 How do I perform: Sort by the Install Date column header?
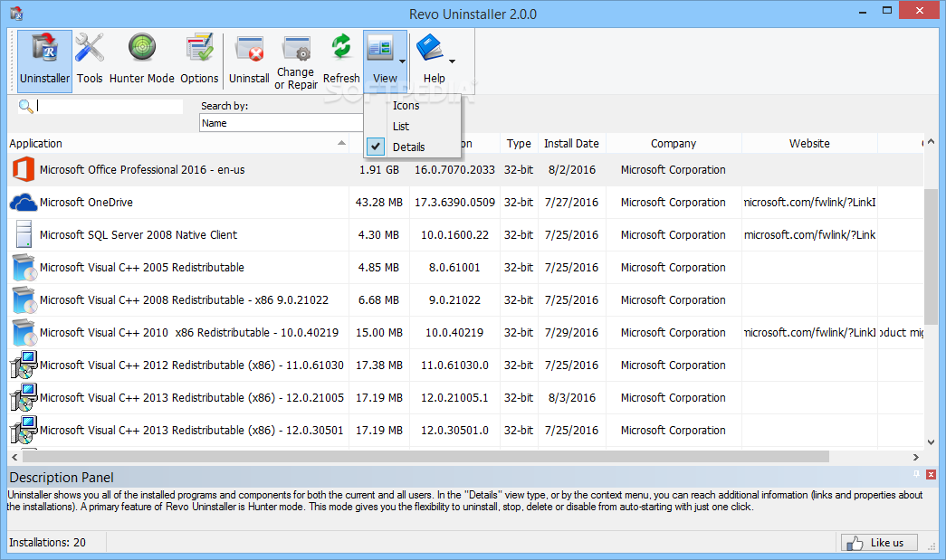pos(571,144)
